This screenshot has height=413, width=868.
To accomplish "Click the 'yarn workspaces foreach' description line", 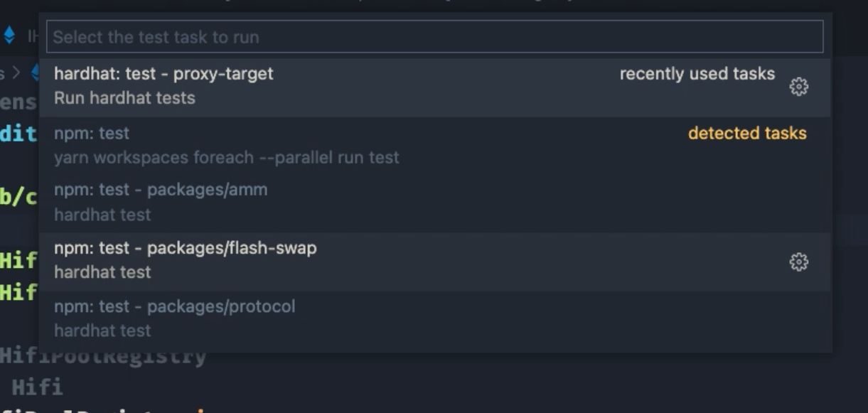I will tap(226, 157).
